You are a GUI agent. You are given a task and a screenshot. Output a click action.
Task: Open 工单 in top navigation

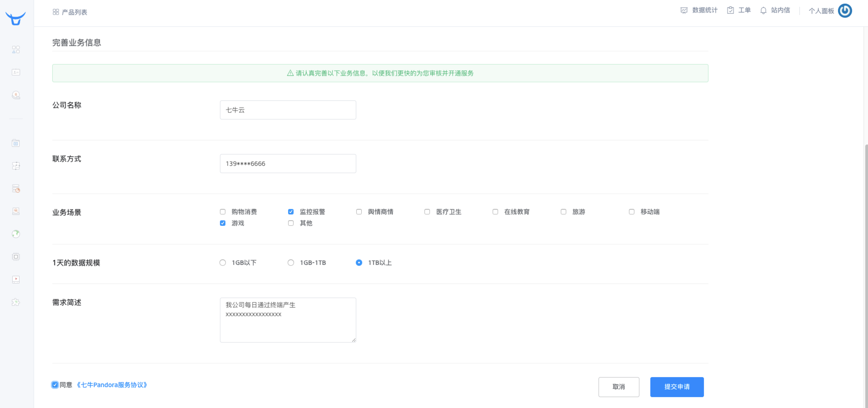pos(744,10)
